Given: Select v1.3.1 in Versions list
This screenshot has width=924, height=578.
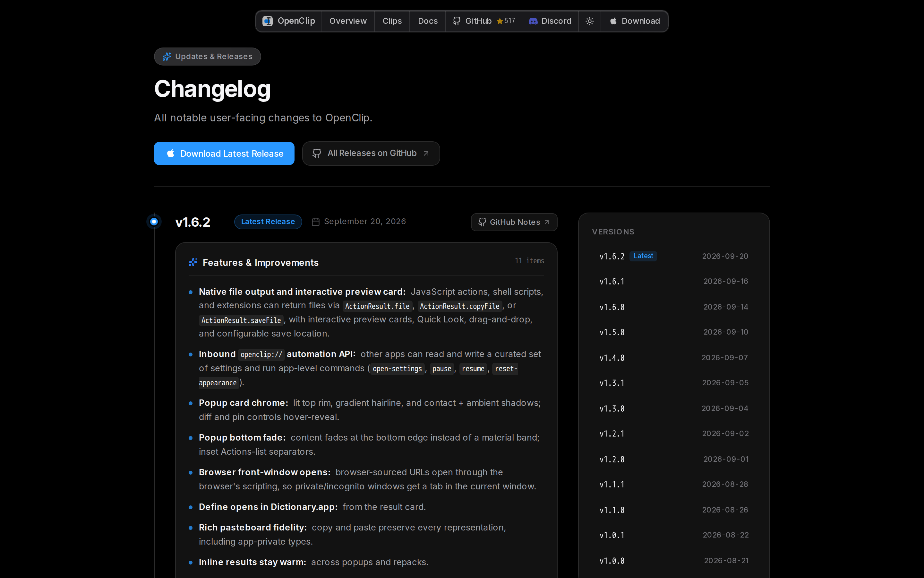Looking at the screenshot, I should [x=674, y=383].
